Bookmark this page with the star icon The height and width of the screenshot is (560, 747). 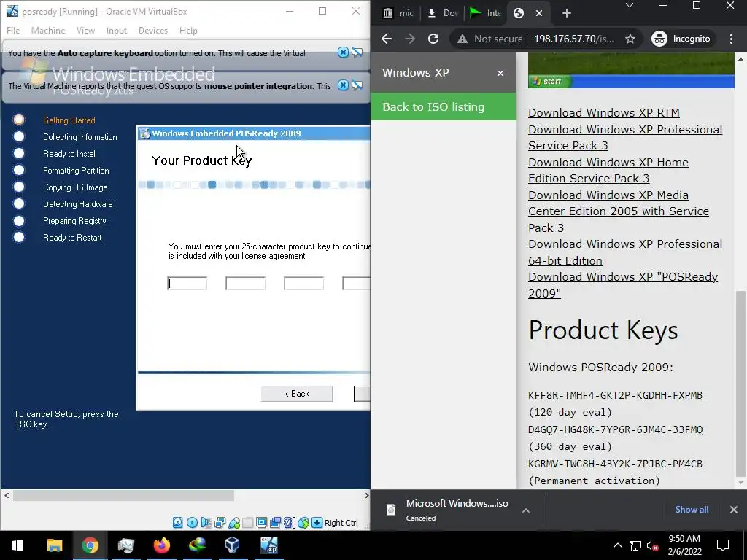[x=630, y=39]
